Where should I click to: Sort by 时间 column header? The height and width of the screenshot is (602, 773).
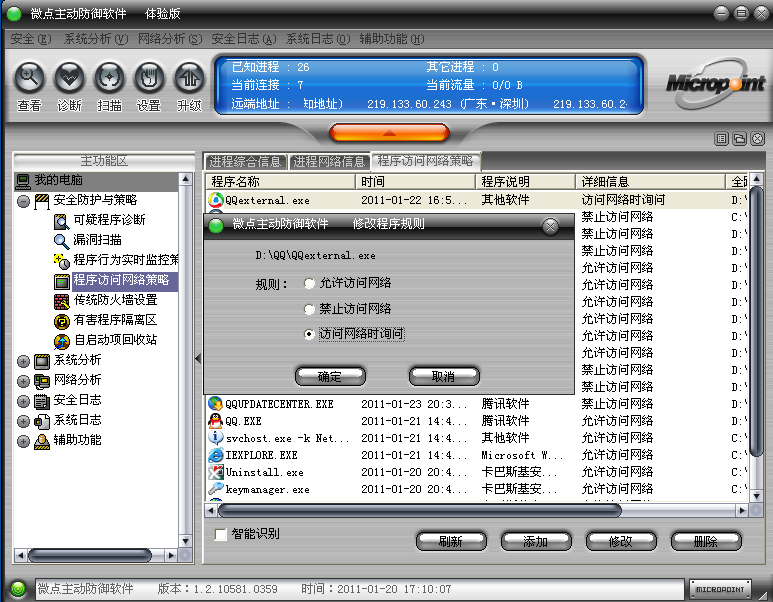(x=415, y=181)
